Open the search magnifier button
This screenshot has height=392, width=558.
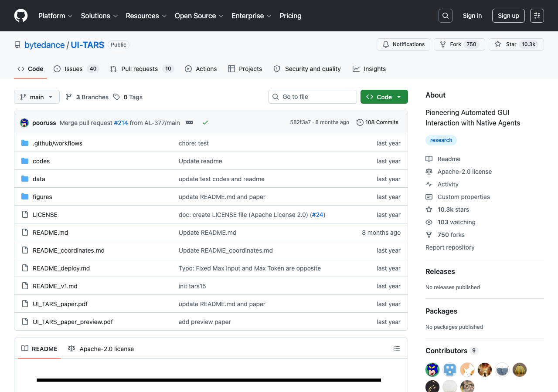coord(446,16)
